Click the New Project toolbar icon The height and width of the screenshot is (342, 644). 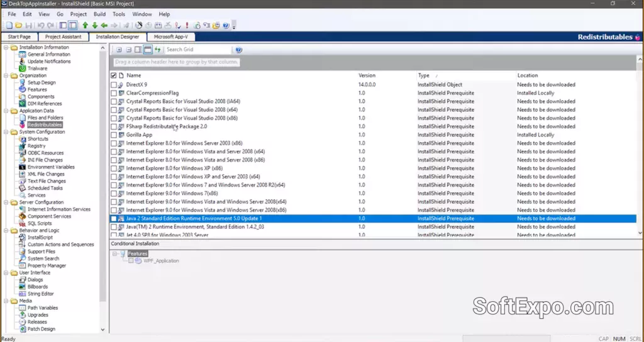tap(9, 25)
